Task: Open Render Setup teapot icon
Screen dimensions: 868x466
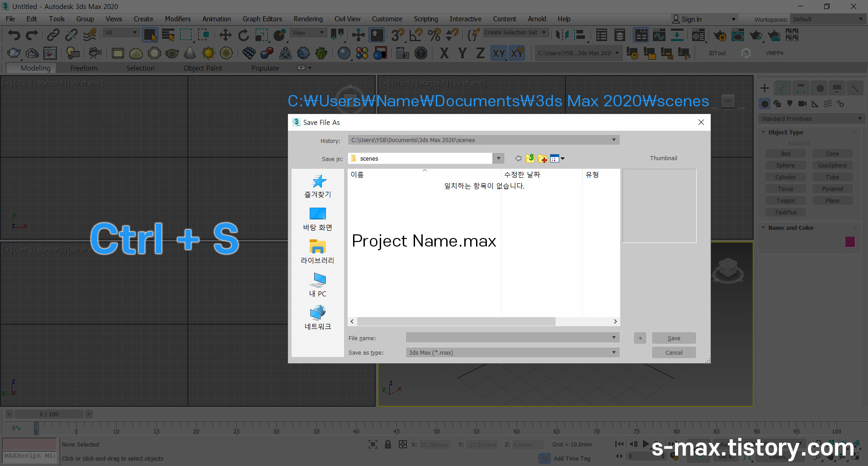Action: (720, 35)
